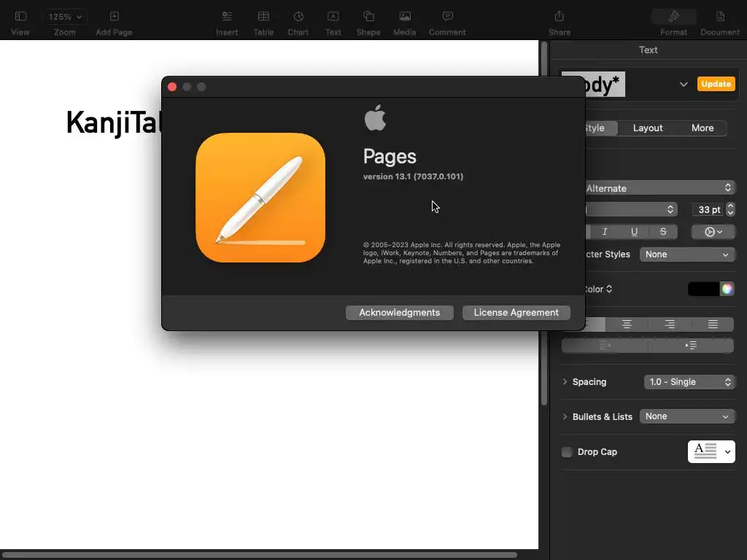Image resolution: width=747 pixels, height=560 pixels.
Task: Toggle italic formatting
Action: pos(605,232)
